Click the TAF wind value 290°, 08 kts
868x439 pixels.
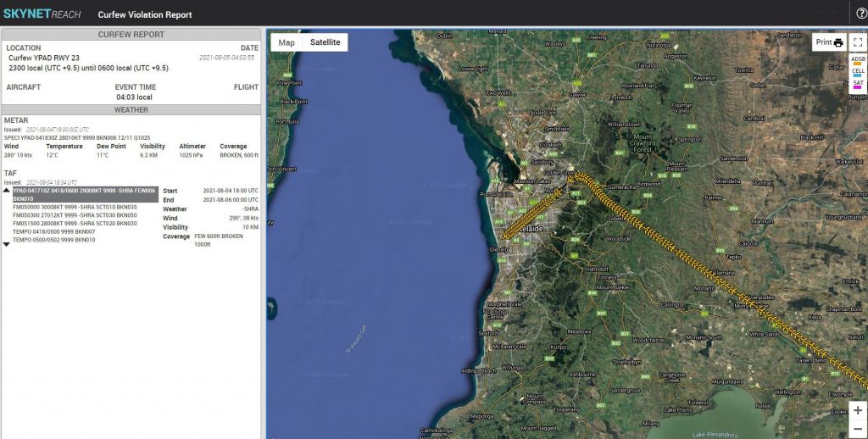pyautogui.click(x=242, y=218)
